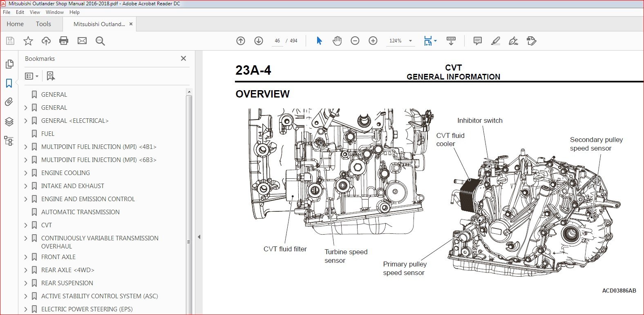Open the Sign document tool
Screen dimensions: 644x315
click(x=513, y=41)
